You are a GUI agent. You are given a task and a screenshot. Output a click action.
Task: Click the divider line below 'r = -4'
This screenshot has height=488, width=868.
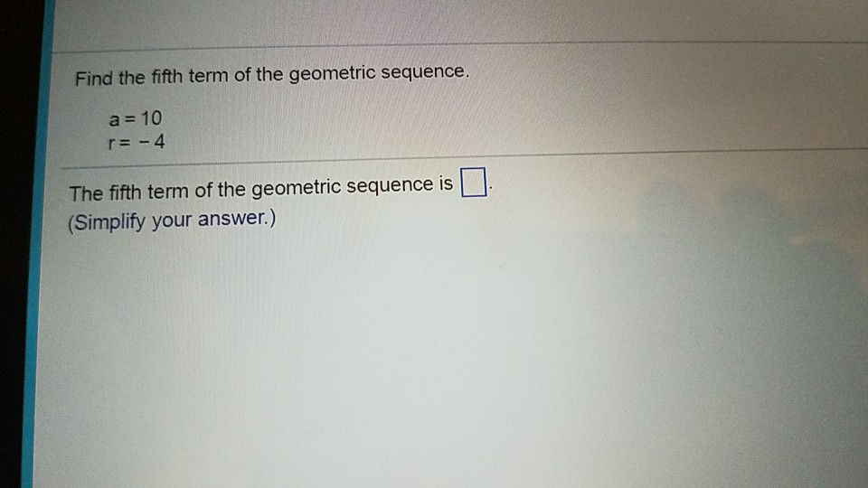464,156
